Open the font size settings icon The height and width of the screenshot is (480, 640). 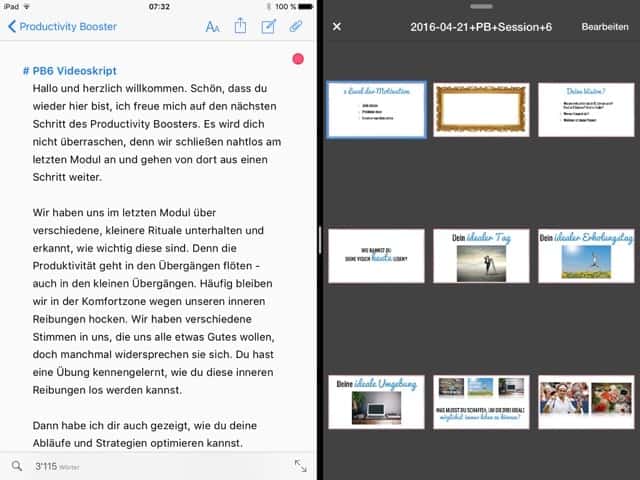coord(212,27)
